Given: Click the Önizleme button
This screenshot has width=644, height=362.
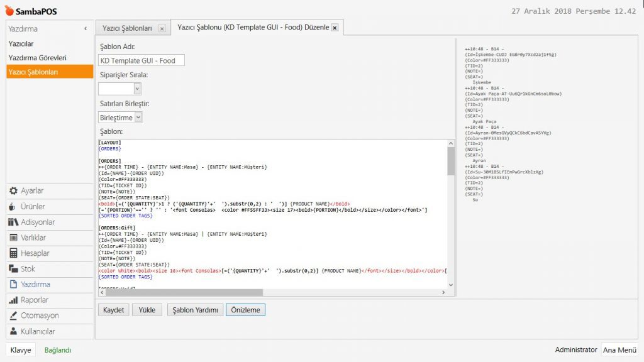Looking at the screenshot, I should [246, 310].
